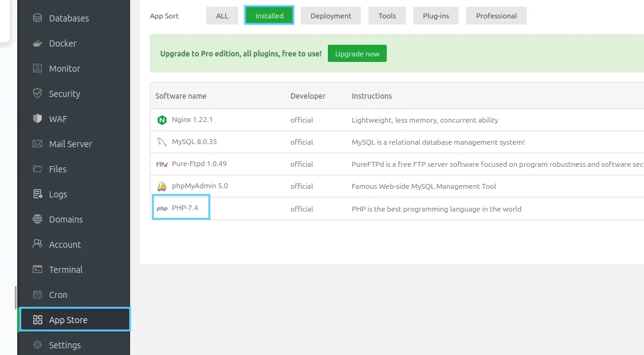
Task: Click the MySQL dolphin icon
Action: coord(162,142)
